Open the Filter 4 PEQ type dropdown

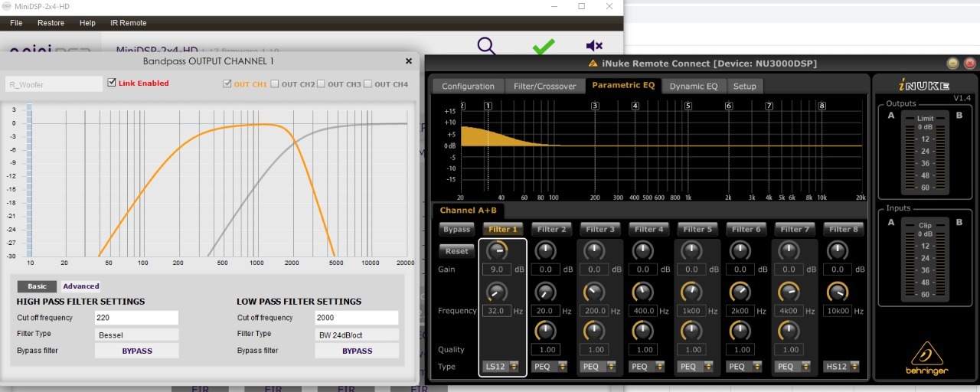click(647, 367)
